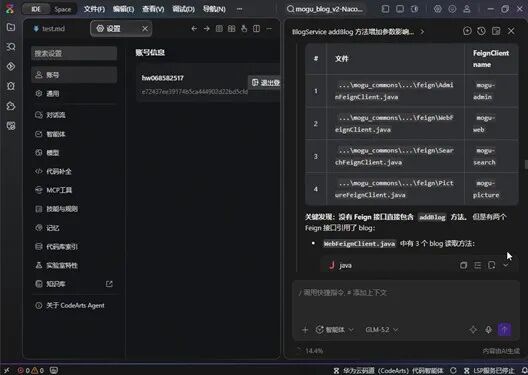Select 模型 settings category

[74, 153]
